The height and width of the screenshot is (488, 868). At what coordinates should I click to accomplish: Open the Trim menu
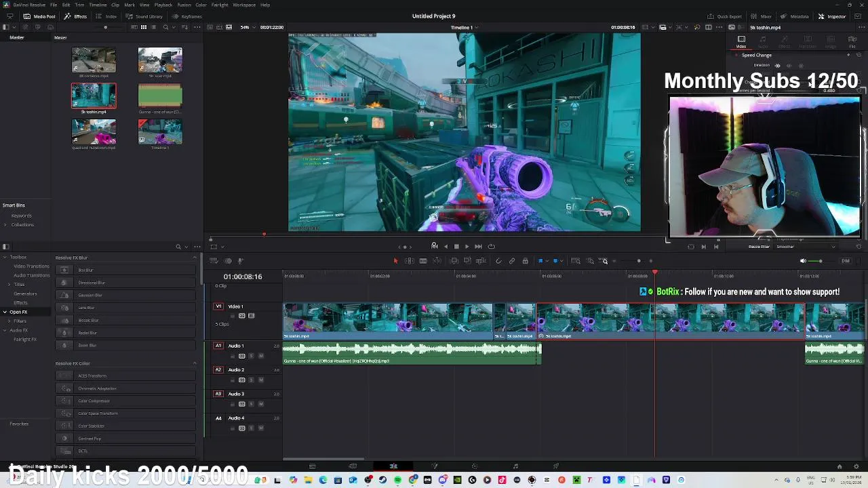point(79,5)
